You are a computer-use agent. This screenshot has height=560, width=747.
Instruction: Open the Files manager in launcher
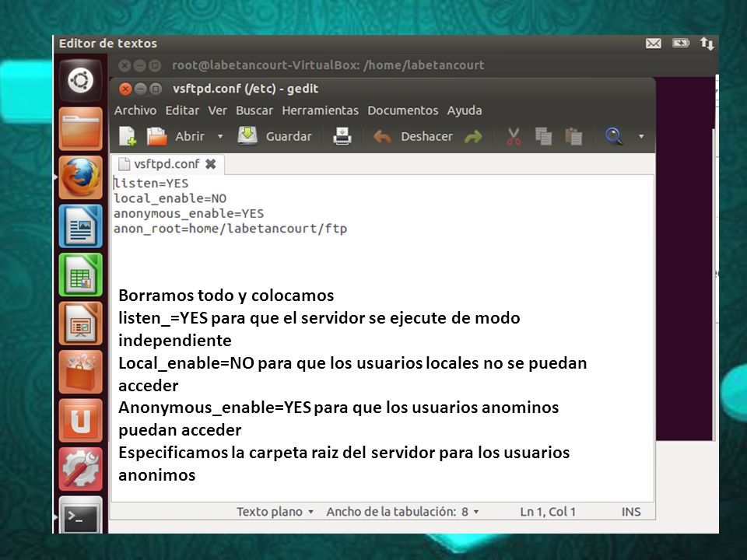pyautogui.click(x=80, y=128)
